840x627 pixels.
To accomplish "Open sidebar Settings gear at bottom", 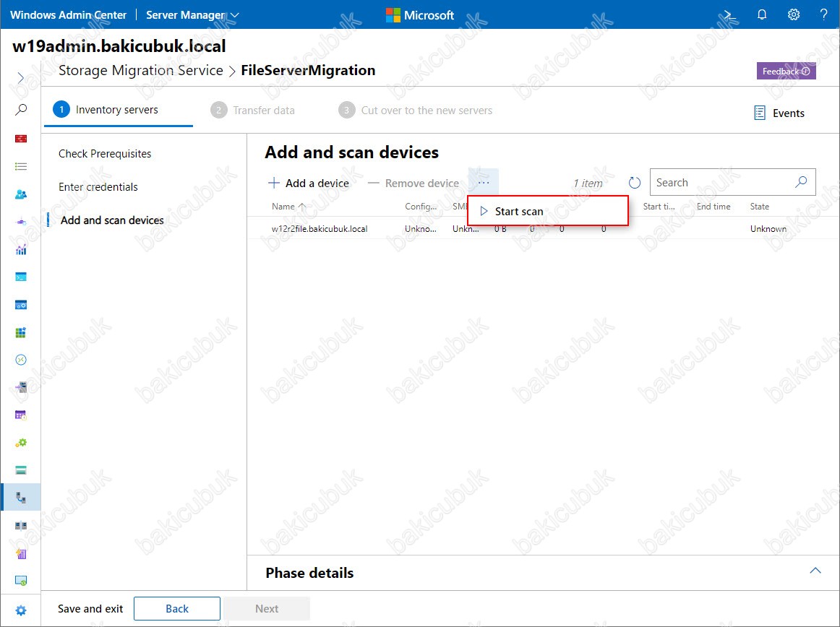I will pyautogui.click(x=21, y=610).
